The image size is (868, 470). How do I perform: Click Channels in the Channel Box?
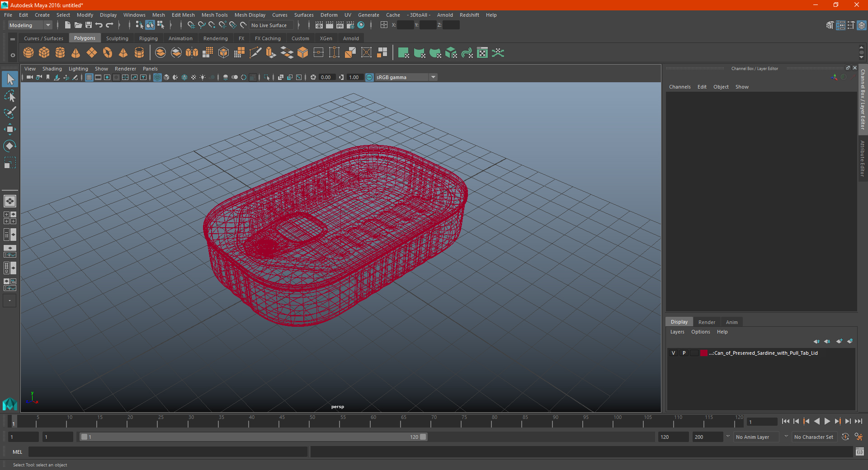[x=680, y=87]
